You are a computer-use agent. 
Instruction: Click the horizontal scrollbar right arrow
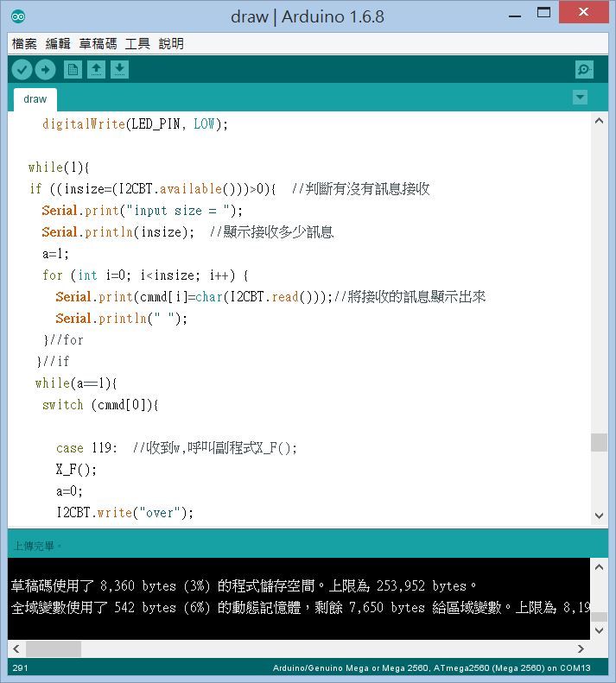581,649
